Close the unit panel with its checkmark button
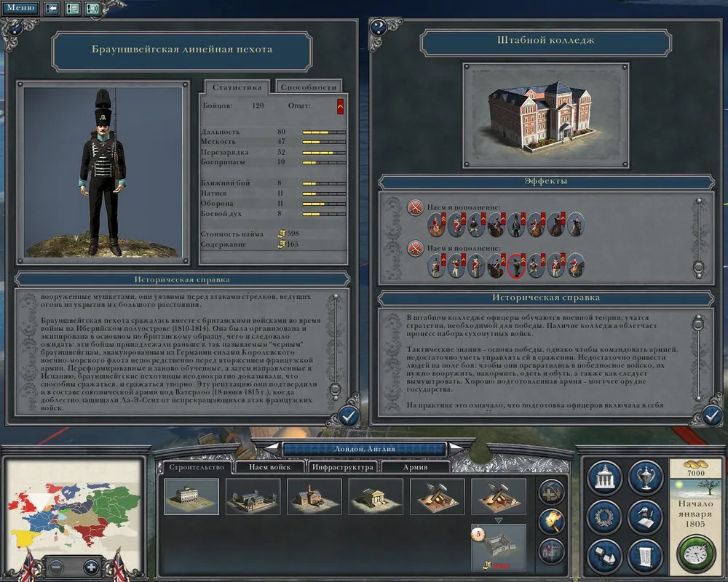Screen dimensions: 728x582 click(x=348, y=416)
